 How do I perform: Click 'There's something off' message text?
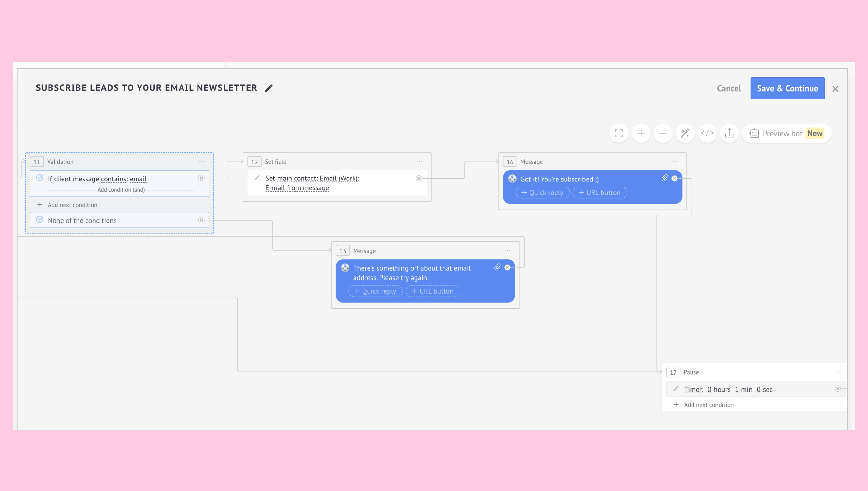point(412,273)
